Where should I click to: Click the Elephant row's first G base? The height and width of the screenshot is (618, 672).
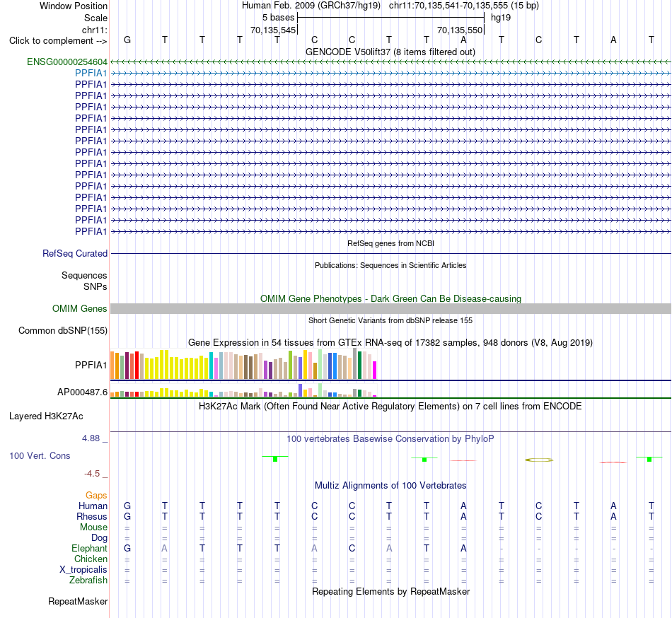click(x=127, y=548)
